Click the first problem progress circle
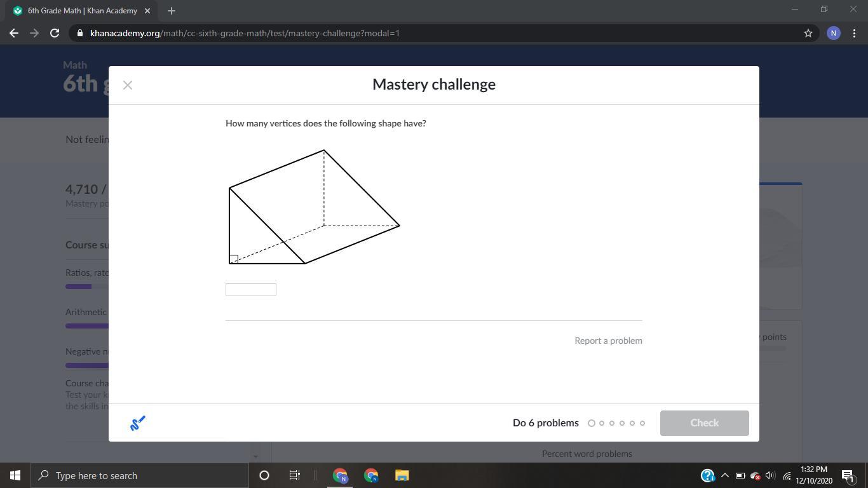This screenshot has width=868, height=488. (592, 423)
